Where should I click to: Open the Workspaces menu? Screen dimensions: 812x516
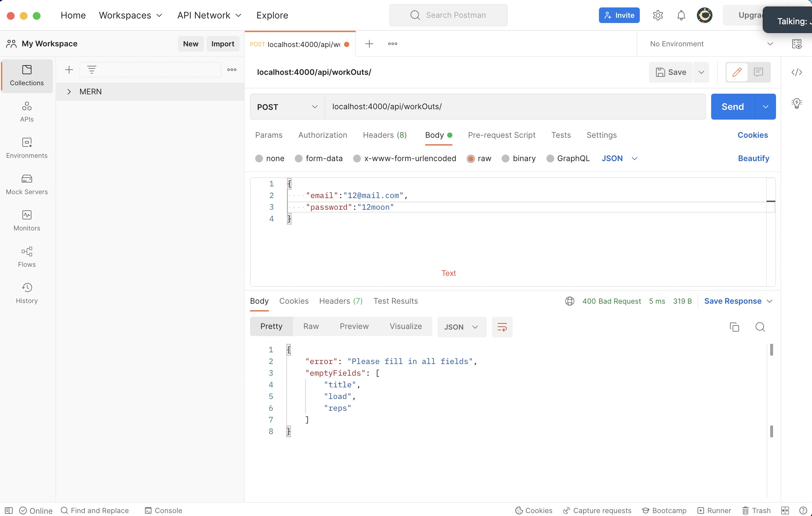130,15
